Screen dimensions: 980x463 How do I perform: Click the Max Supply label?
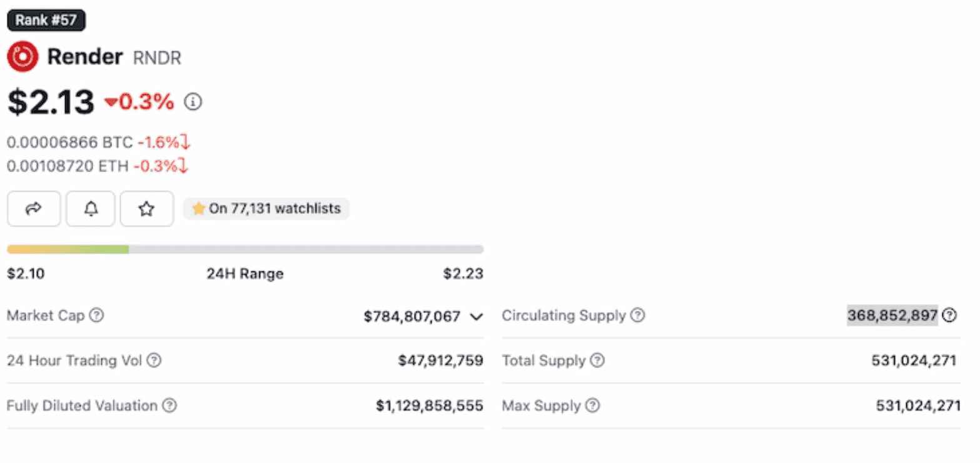click(x=542, y=405)
